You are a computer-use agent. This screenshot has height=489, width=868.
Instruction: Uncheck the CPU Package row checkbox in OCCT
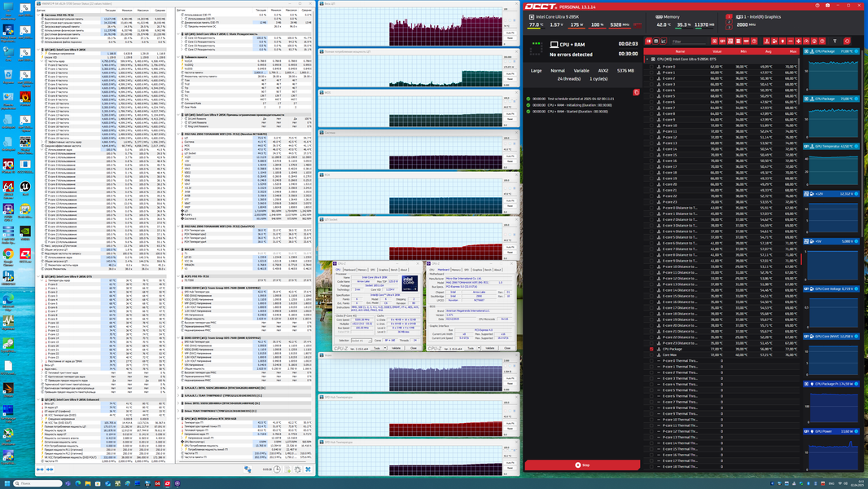pyautogui.click(x=651, y=349)
